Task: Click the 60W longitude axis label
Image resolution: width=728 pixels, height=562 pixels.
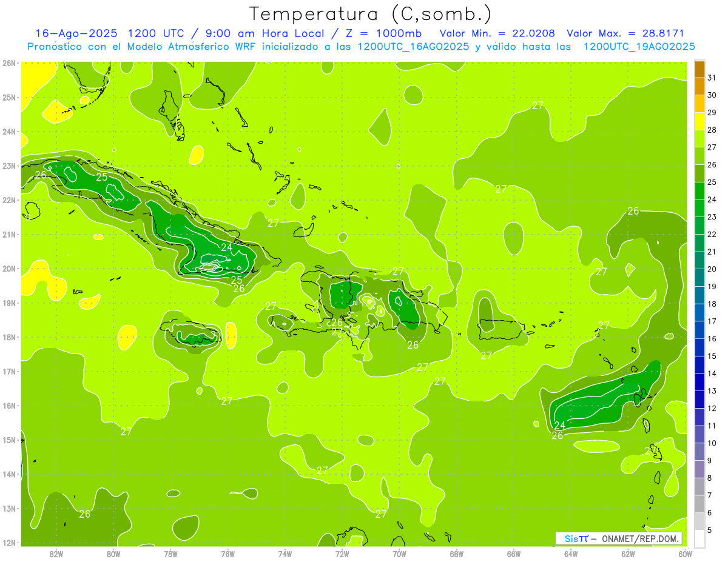Action: [685, 553]
